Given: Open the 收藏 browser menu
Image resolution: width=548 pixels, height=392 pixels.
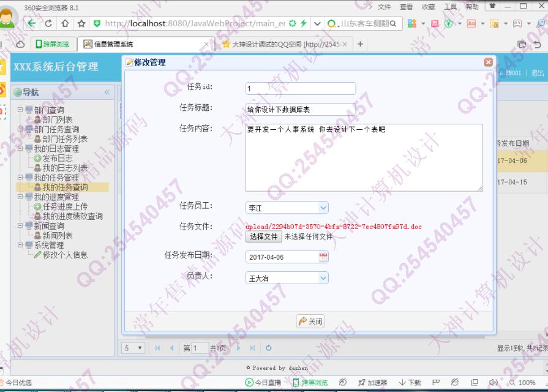Looking at the screenshot, I should [x=428, y=7].
